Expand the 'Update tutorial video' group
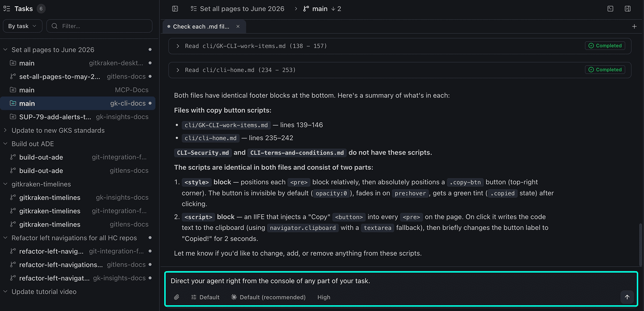 5,291
